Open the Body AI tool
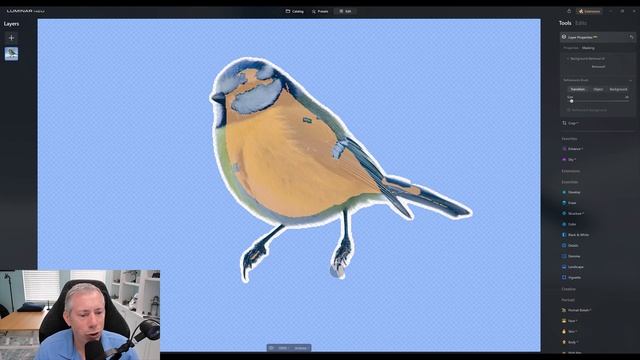 (570, 342)
